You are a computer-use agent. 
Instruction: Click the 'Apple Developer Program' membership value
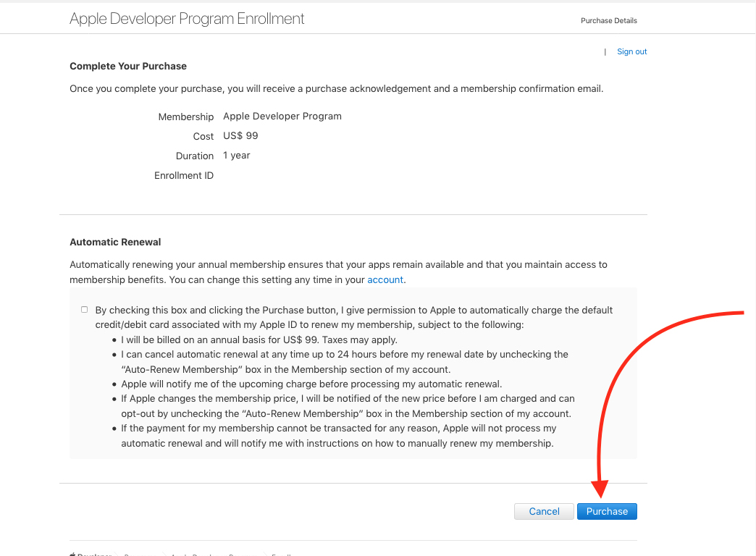pos(282,117)
